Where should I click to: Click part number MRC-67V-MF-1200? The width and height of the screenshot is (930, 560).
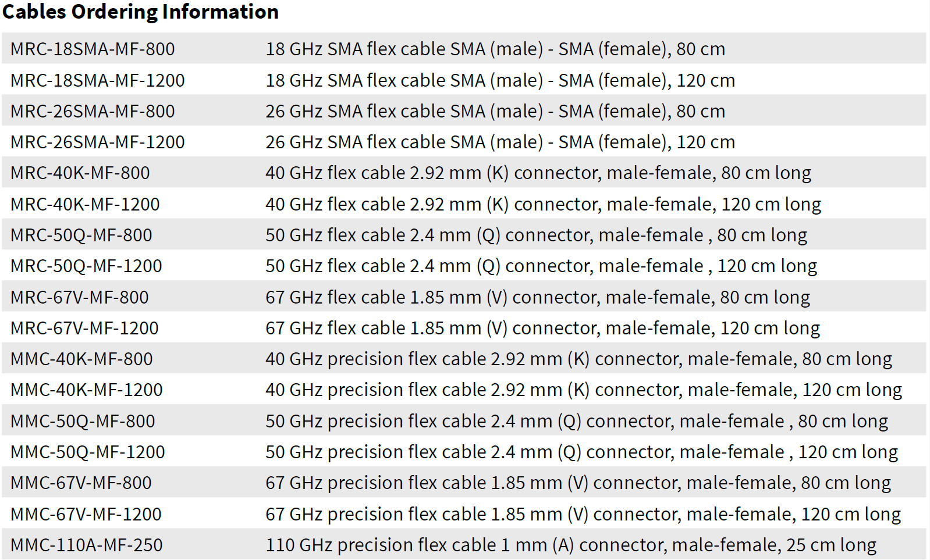(x=84, y=328)
